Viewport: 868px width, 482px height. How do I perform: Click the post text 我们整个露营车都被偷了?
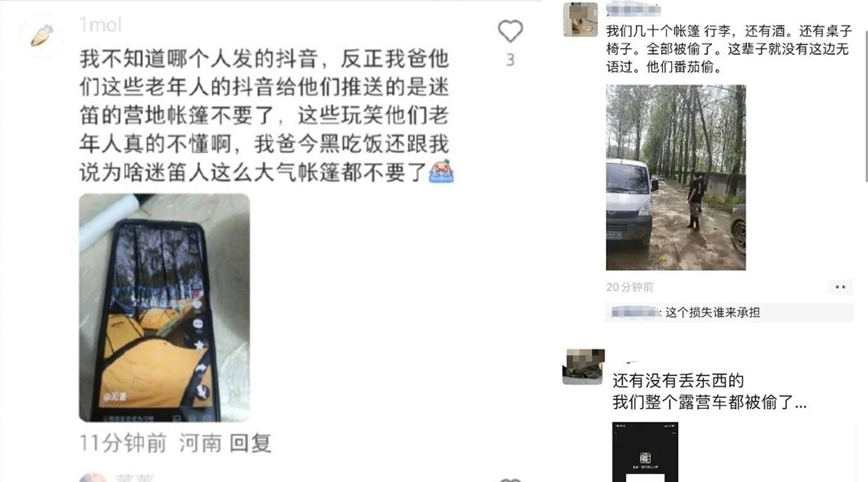point(709,402)
